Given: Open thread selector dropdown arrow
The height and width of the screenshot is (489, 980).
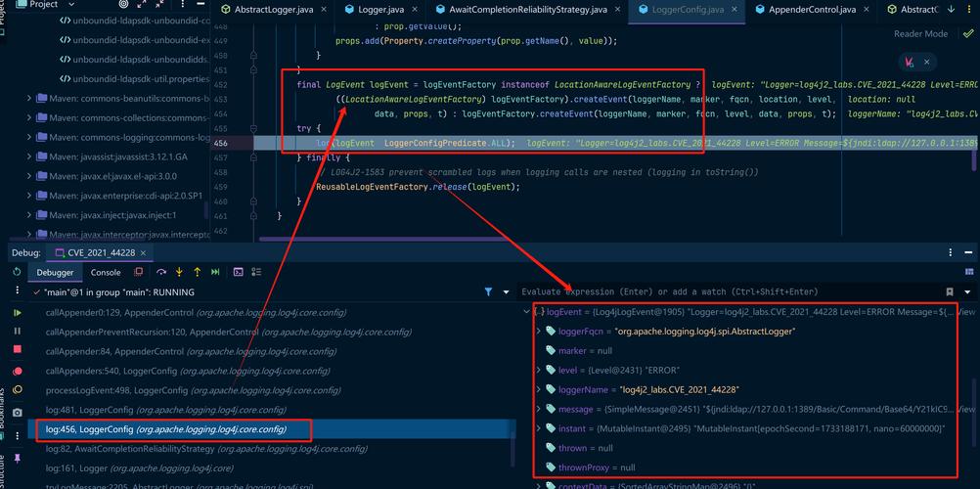Looking at the screenshot, I should click(x=506, y=292).
